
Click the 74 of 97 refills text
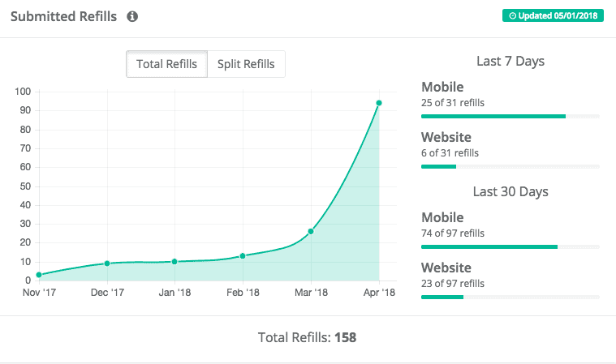click(453, 233)
